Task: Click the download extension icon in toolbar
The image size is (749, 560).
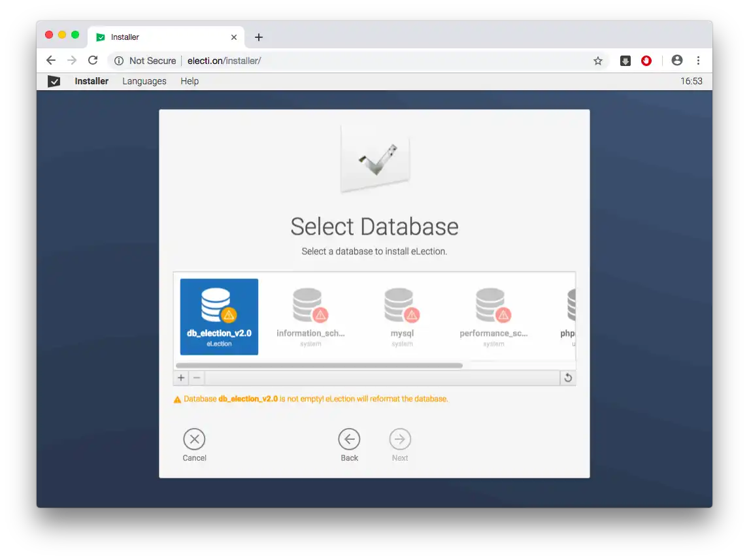Action: point(625,61)
